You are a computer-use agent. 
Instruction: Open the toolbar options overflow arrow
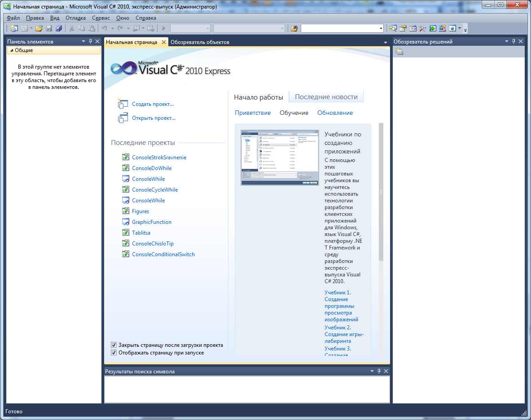465,29
